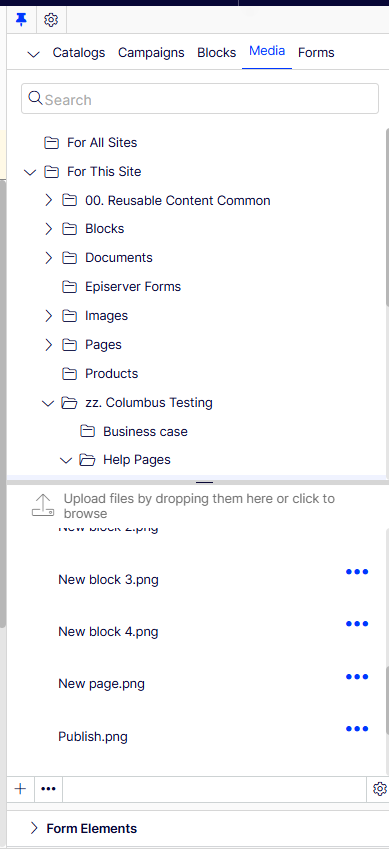
Task: Click the blue pin icon
Action: [x=21, y=20]
